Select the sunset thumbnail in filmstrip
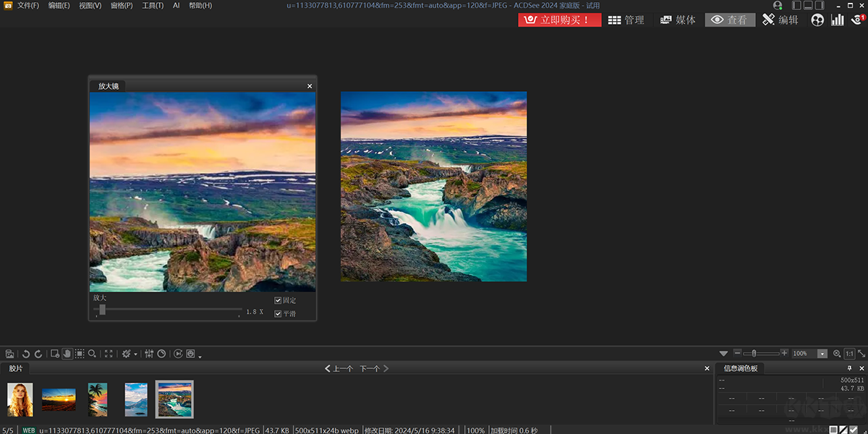The width and height of the screenshot is (868, 434). 59,399
